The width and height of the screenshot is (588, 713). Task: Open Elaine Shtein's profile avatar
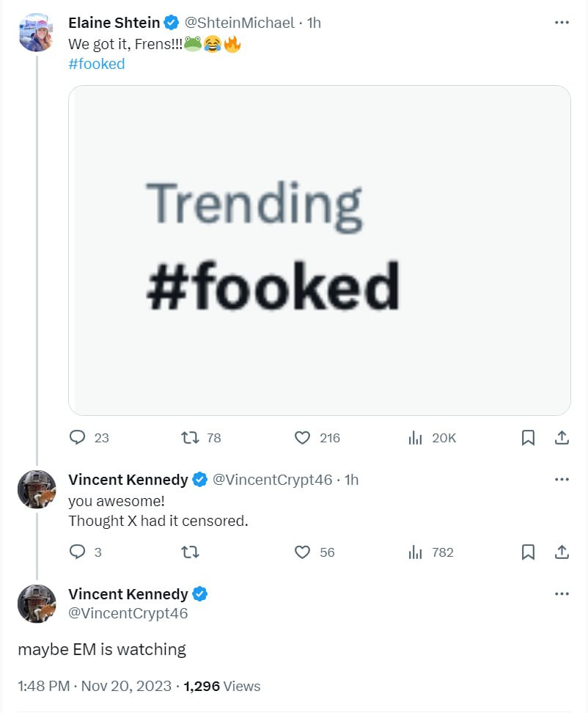tap(36, 32)
